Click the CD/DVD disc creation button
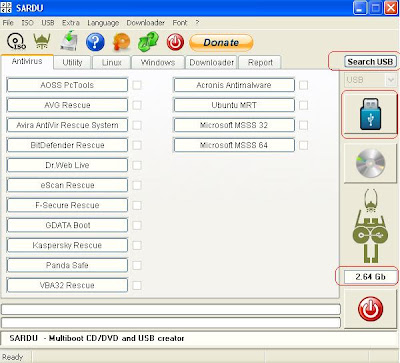Screen dimensions: 400x363 coord(370,163)
